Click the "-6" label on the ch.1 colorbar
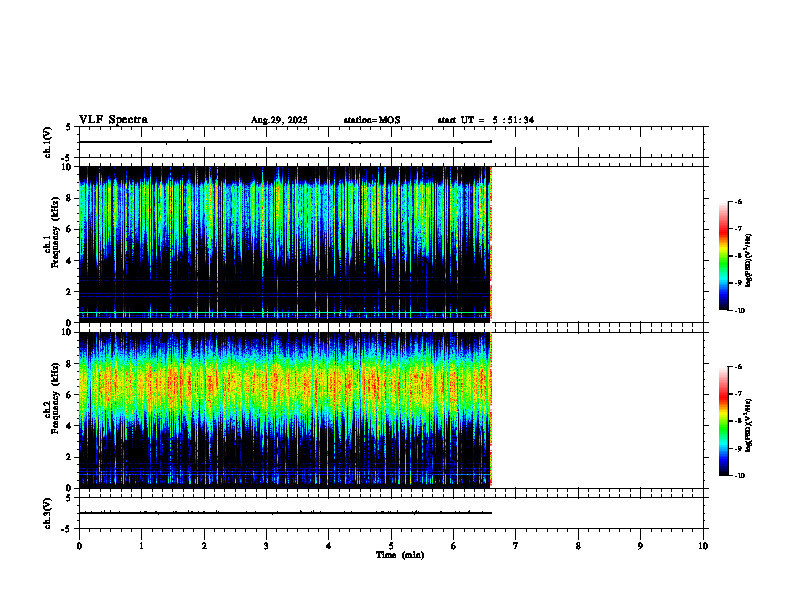 coord(738,202)
